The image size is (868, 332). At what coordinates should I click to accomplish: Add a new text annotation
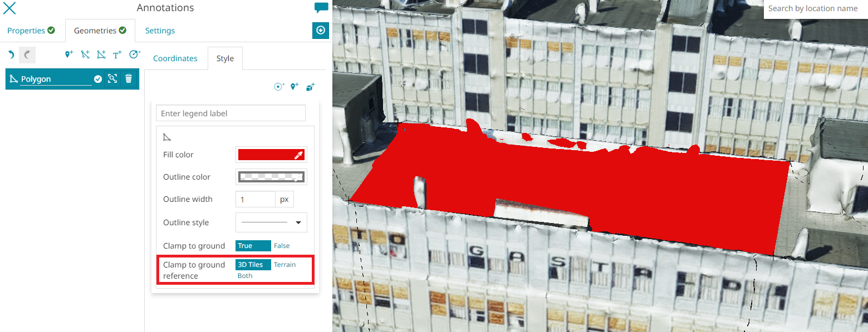[117, 54]
